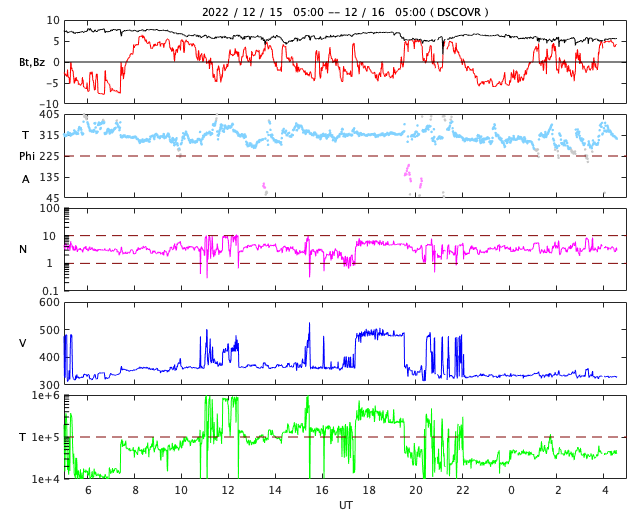Click the '1e+5' temperature tick label
This screenshot has width=640, height=512.
[45, 437]
